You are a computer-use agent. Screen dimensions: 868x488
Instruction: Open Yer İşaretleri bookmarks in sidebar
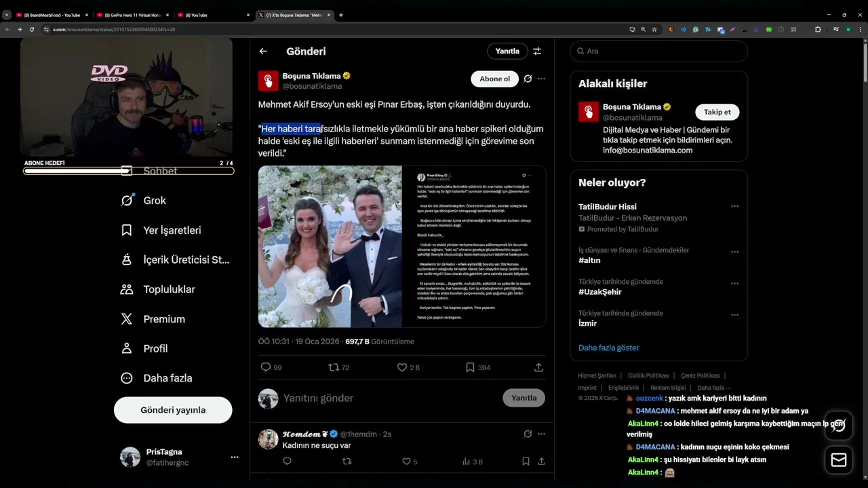coord(161,230)
